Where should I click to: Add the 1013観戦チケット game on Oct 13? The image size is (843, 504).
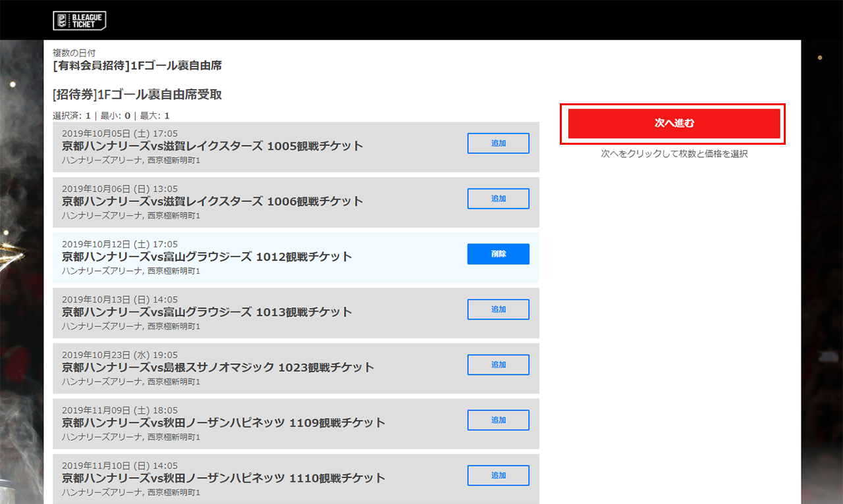(499, 309)
